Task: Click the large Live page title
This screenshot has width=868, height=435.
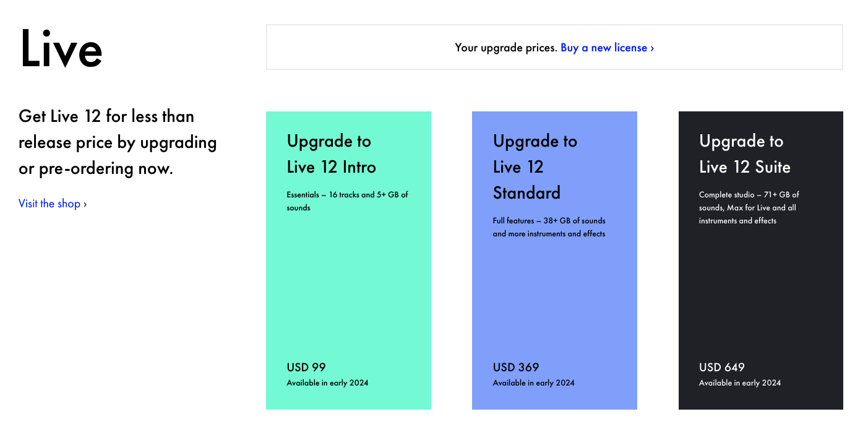Action: [x=61, y=48]
